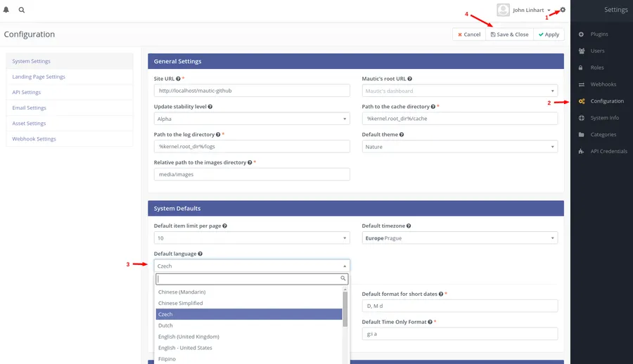Select Chinese Simplified language option
Image resolution: width=633 pixels, height=364 pixels.
click(249, 303)
